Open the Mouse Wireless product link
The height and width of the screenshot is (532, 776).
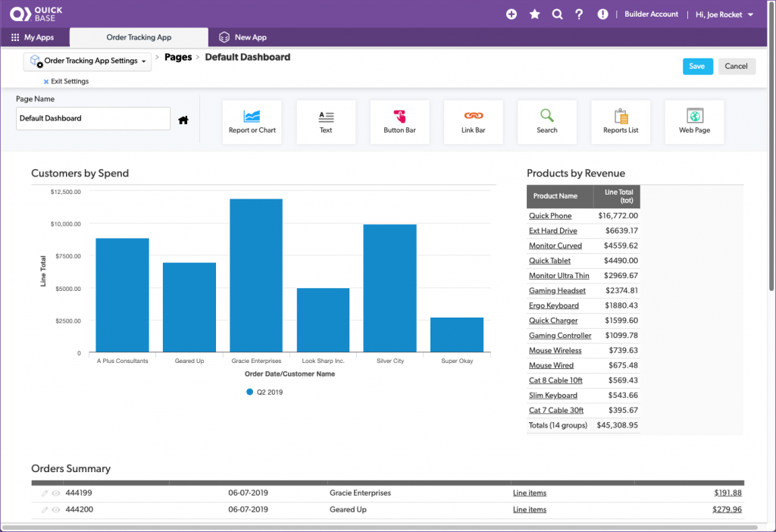555,350
